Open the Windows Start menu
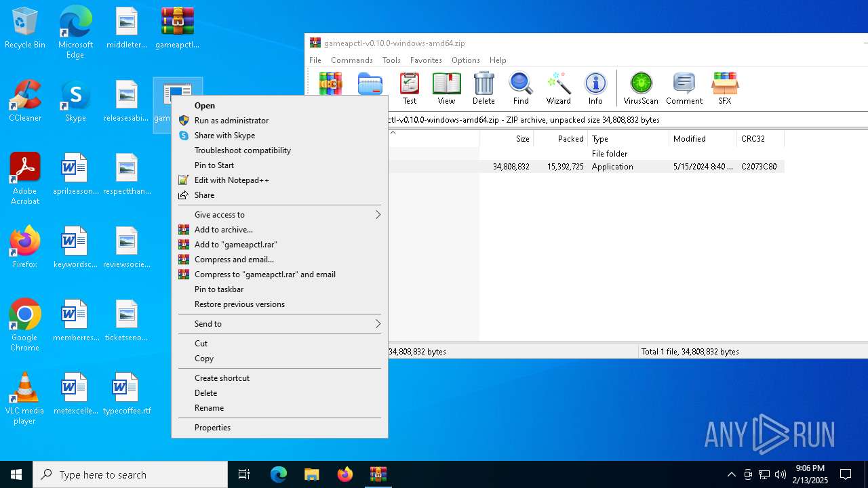Image resolution: width=868 pixels, height=488 pixels. tap(16, 474)
